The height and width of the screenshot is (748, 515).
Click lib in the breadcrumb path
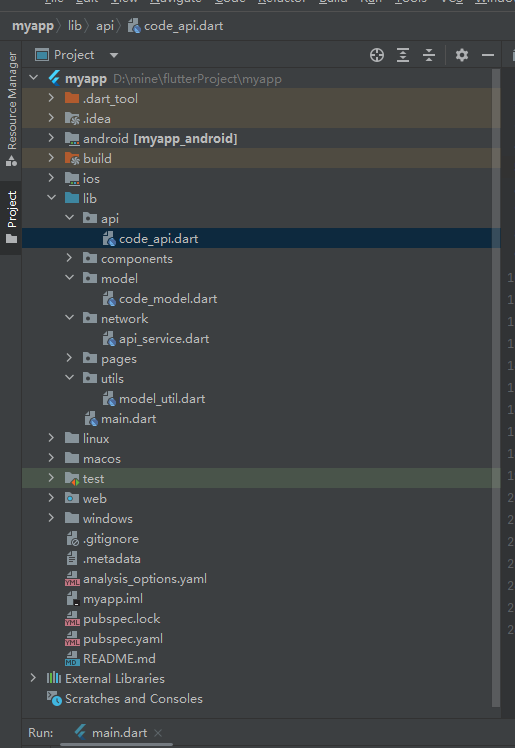point(75,26)
